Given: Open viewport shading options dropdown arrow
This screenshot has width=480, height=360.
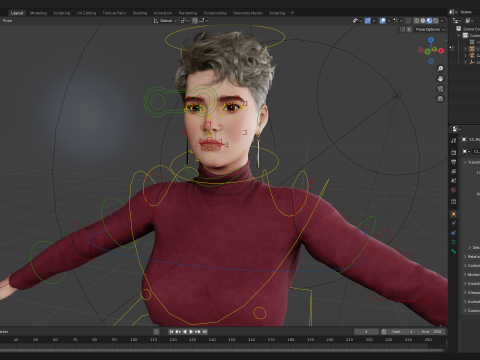Looking at the screenshot, I should [442, 21].
